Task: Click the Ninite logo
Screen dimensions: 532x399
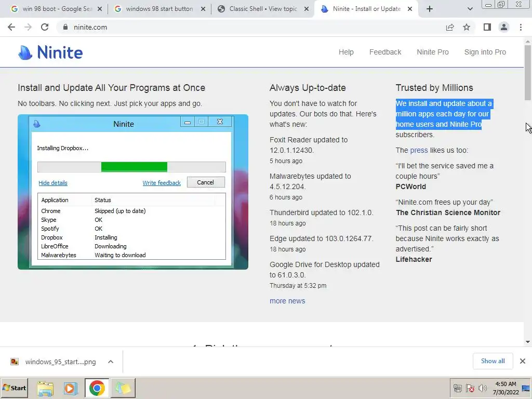Action: [x=50, y=52]
